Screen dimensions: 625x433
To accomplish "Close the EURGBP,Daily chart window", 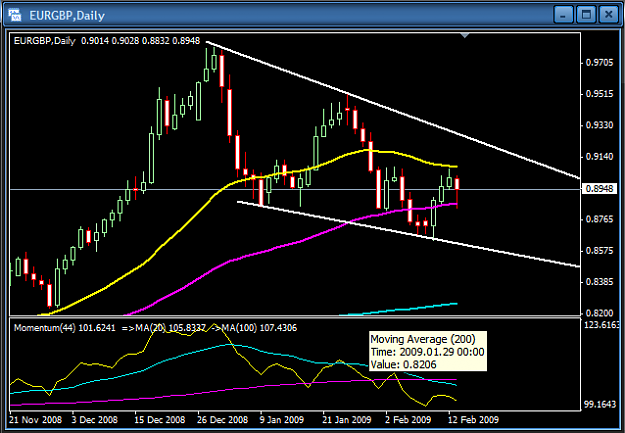I will tap(609, 15).
